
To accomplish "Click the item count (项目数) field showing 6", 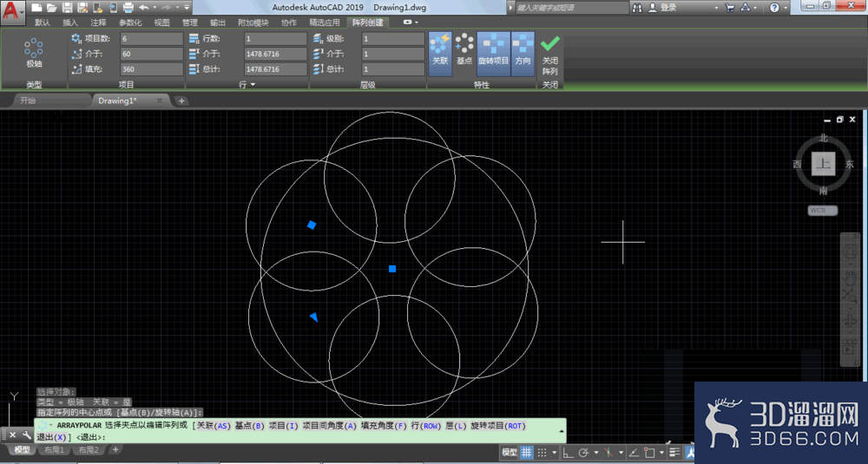I will pyautogui.click(x=152, y=39).
